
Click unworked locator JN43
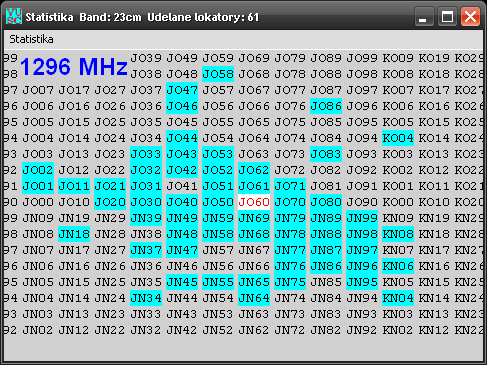coord(182,314)
